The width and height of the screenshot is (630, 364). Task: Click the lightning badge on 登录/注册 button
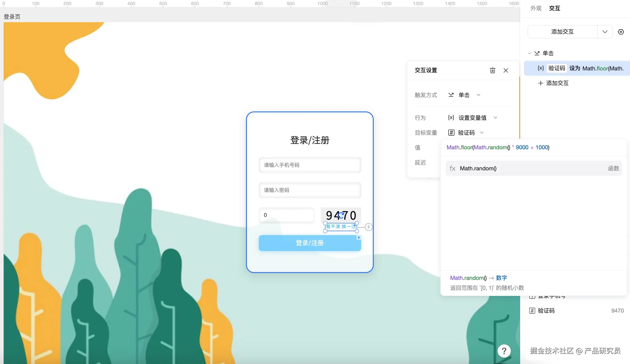point(359,238)
